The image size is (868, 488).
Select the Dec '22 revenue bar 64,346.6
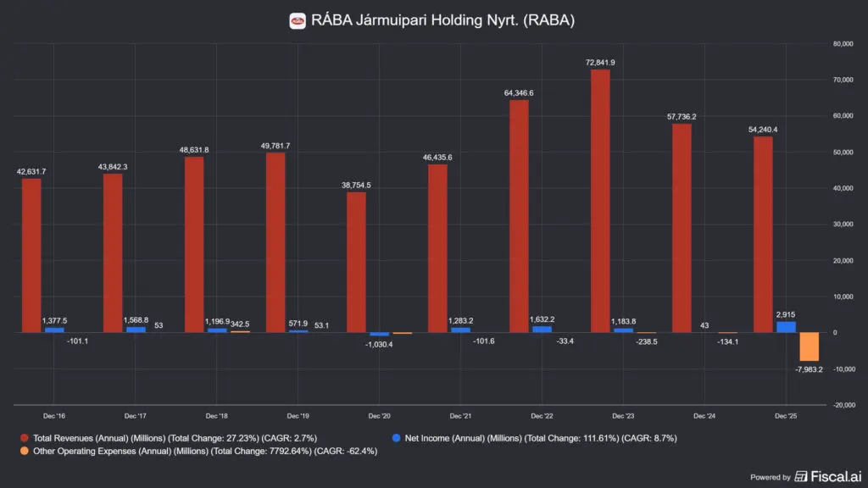click(x=519, y=216)
